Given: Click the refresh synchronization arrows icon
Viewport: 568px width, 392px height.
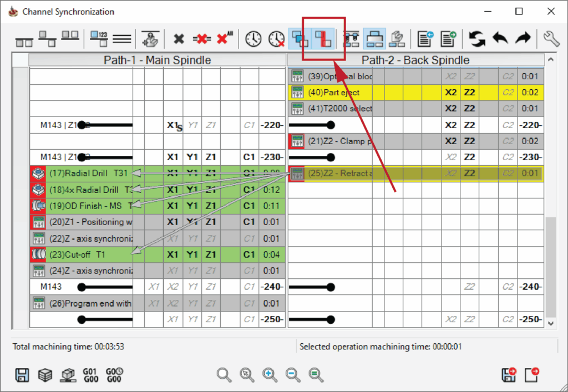Looking at the screenshot, I should tap(476, 39).
